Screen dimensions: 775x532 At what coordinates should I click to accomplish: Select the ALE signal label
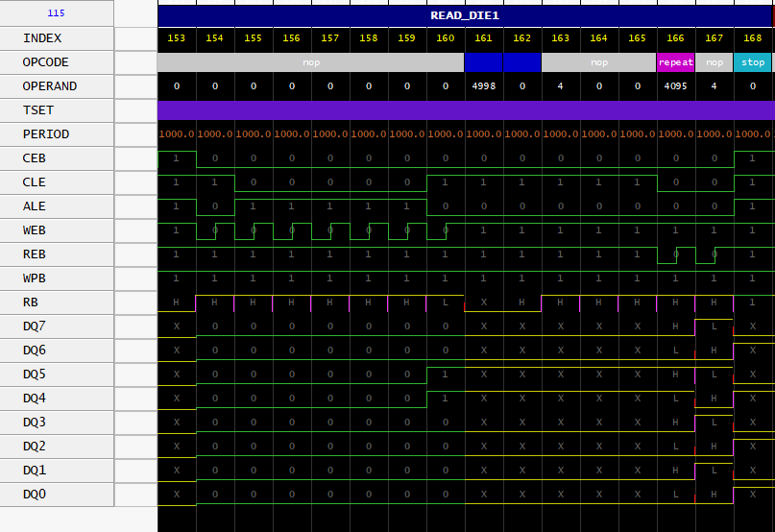[57, 206]
